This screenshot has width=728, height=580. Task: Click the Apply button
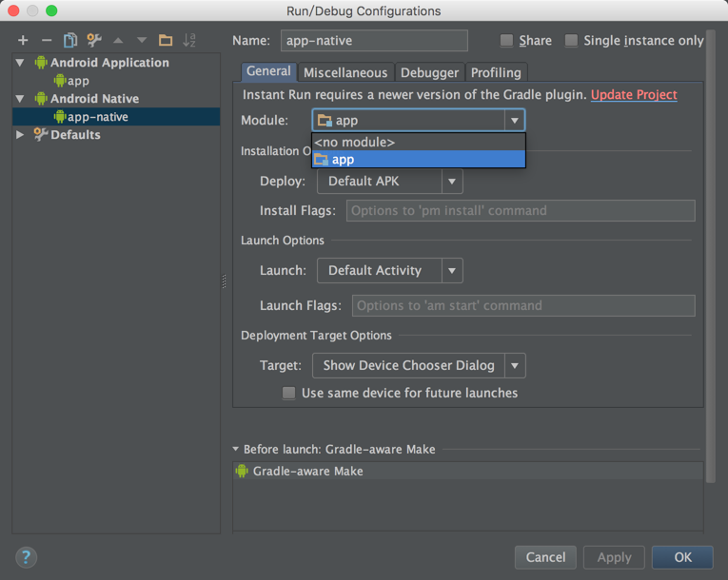(614, 557)
